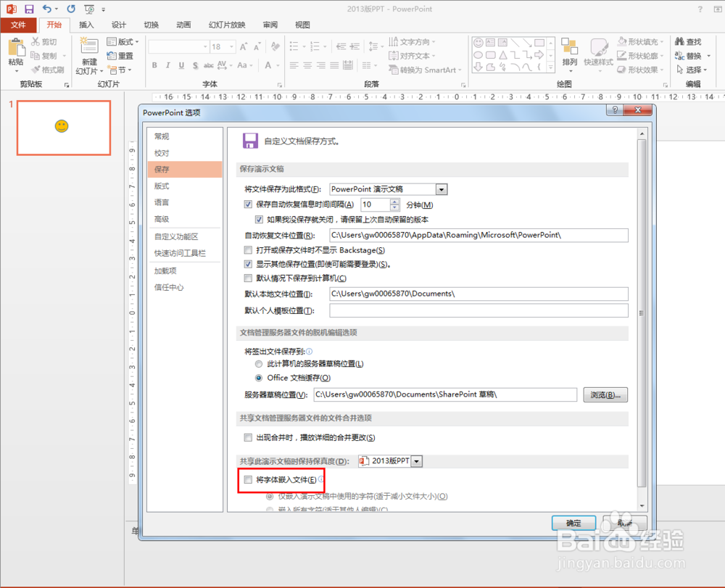The width and height of the screenshot is (725, 588).
Task: Click the dialog vertical scrollbar
Action: (642, 313)
